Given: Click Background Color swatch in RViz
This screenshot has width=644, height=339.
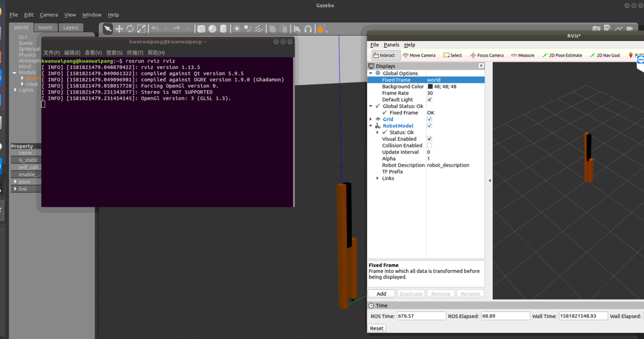Looking at the screenshot, I should (430, 87).
